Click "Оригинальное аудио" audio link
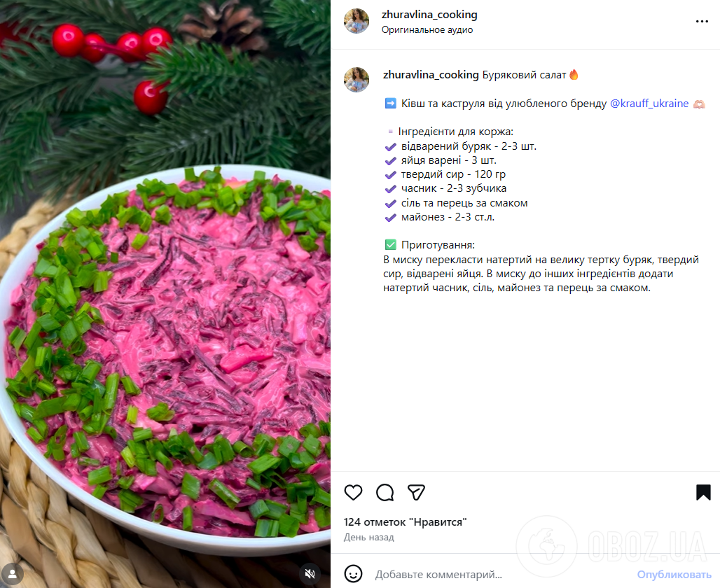 (427, 30)
